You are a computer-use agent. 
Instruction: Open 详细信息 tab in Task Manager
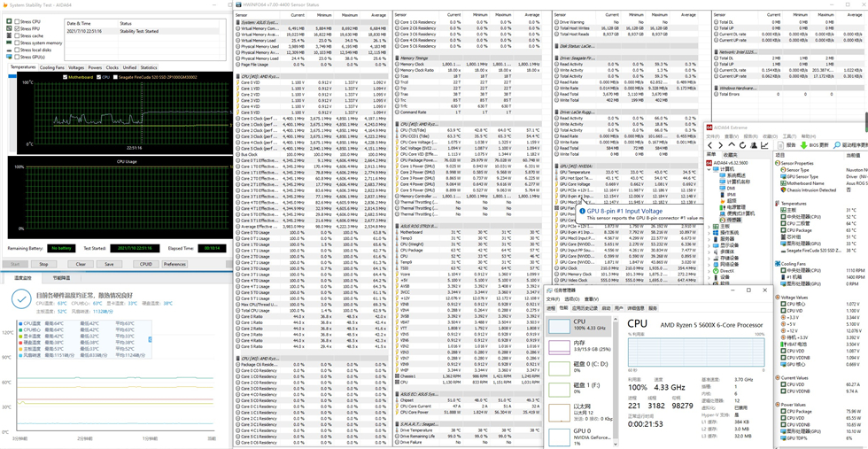(636, 308)
